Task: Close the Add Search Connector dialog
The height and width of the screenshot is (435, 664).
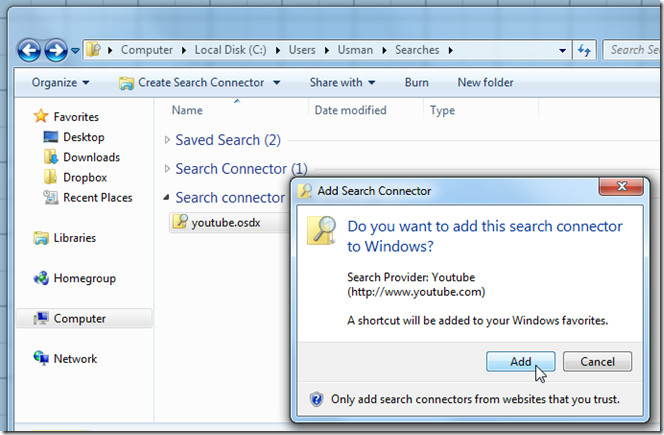Action: pyautogui.click(x=621, y=186)
